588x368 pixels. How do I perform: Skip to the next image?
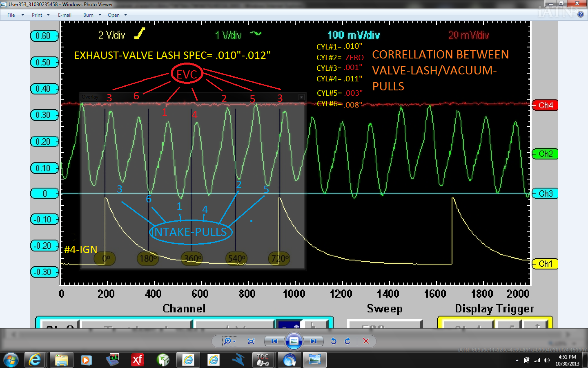[313, 341]
